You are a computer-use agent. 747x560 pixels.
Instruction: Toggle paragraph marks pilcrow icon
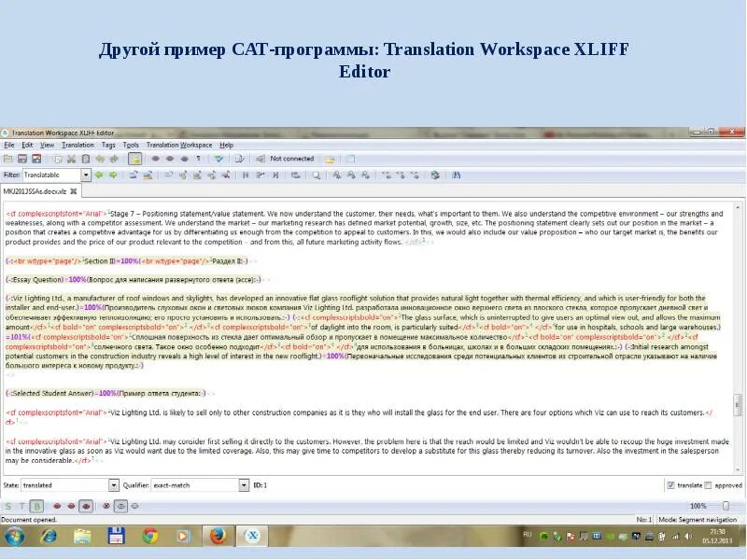click(198, 159)
